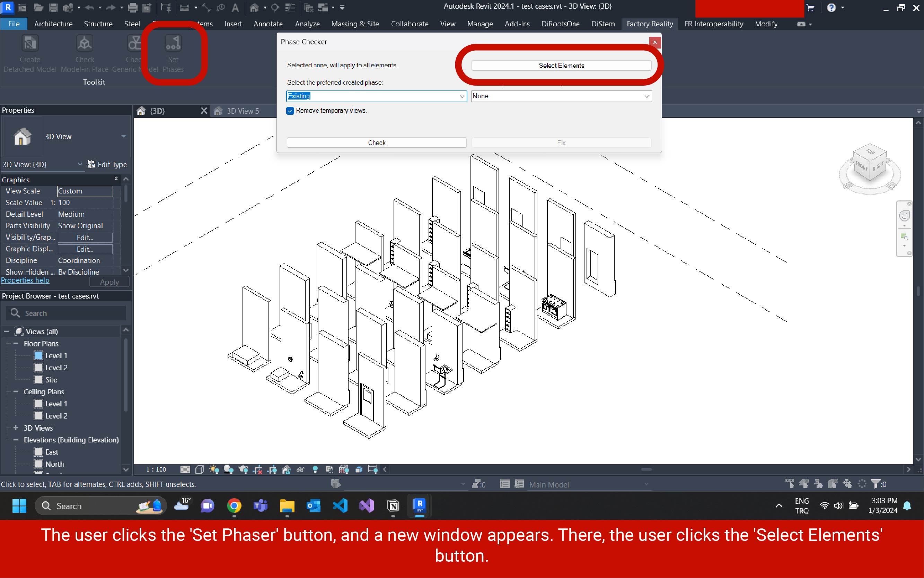
Task: Uncheck Remove temporary views checkbox
Action: tap(290, 111)
